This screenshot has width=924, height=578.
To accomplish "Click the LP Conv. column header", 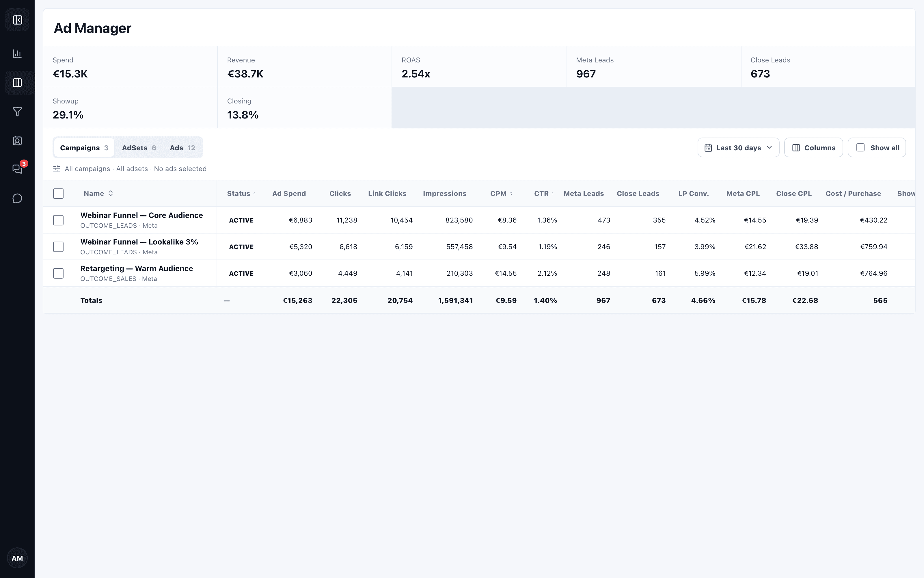I will click(693, 193).
